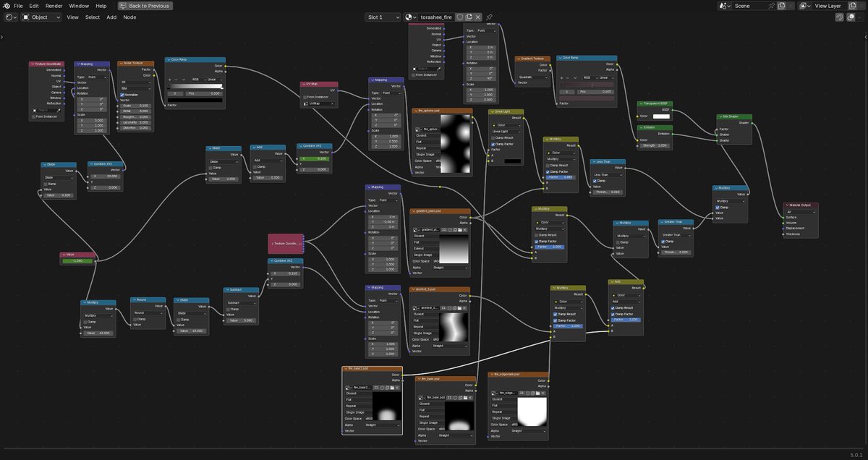The height and width of the screenshot is (460, 868).
Task: Toggle fake user shield in fire_base.psd node
Action: tap(455, 398)
